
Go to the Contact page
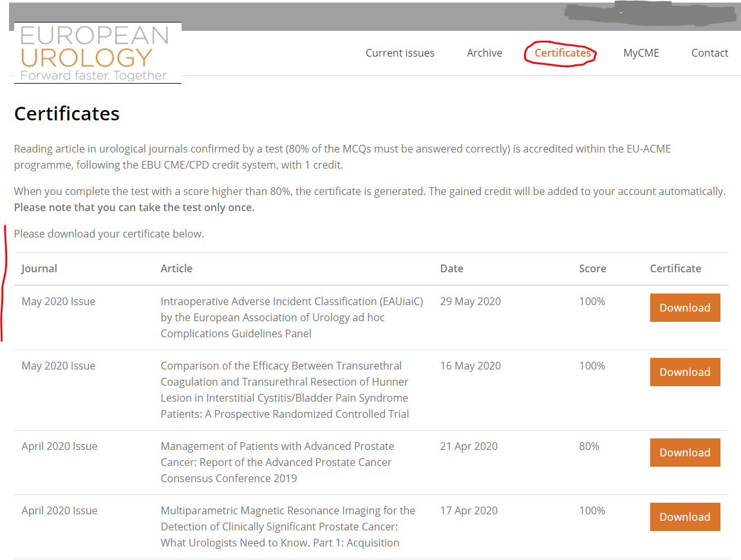tap(709, 53)
